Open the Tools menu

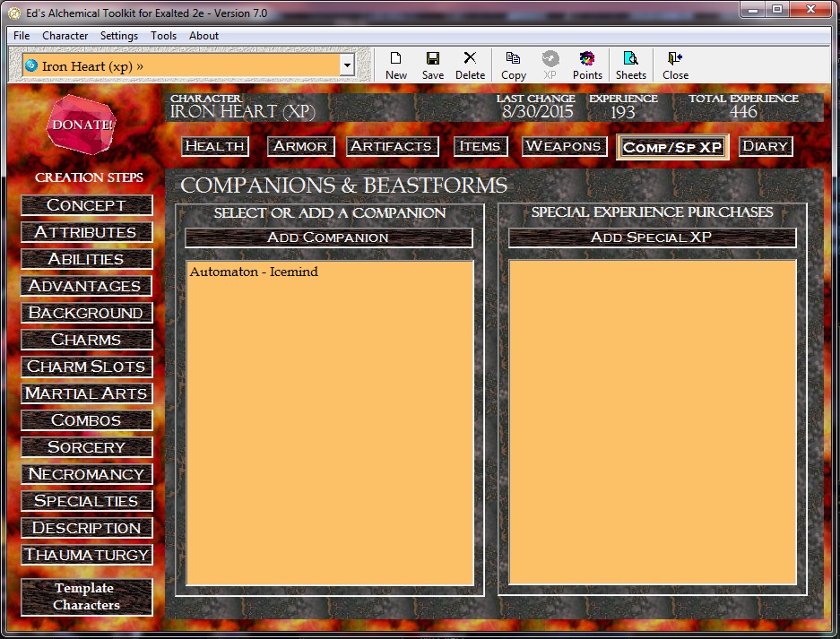(163, 35)
